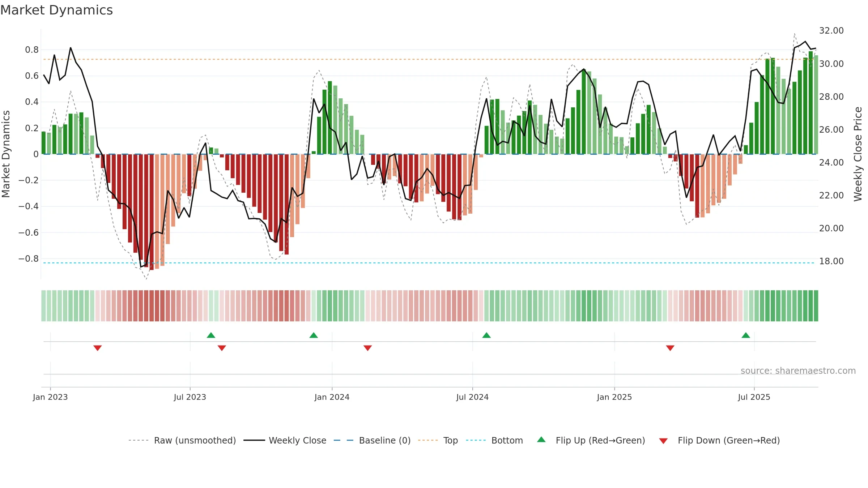Select flip-down marker after Jan 2024
Screen dimensions: 868x488
pos(367,348)
